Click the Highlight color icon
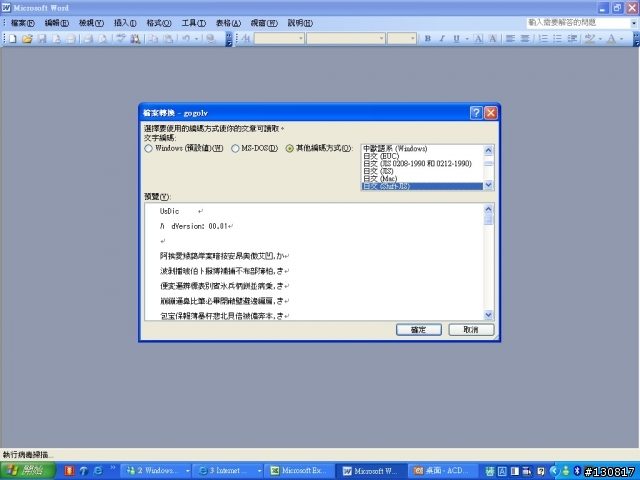The width and height of the screenshot is (640, 480). pyautogui.click(x=589, y=39)
